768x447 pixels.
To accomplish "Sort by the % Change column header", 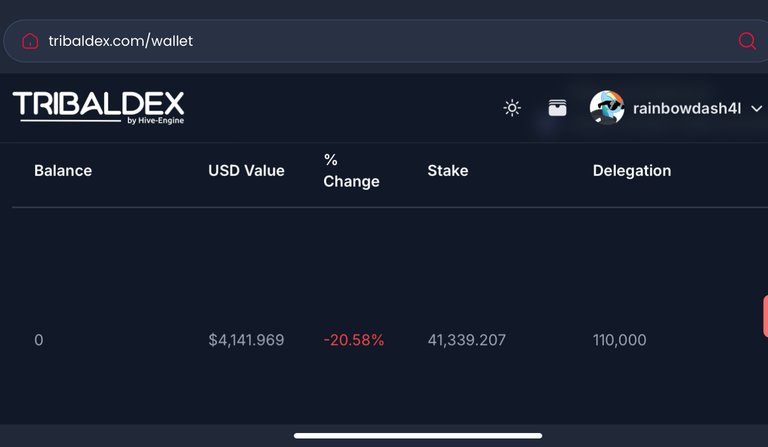I will (x=351, y=170).
